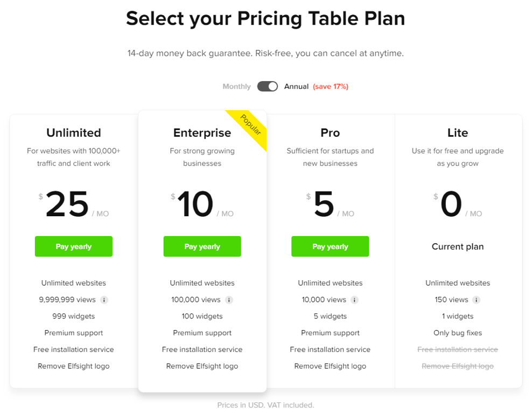Screen dimensions: 532x419
Task: Click Pay yearly for Unlimited plan
Action: tap(74, 246)
